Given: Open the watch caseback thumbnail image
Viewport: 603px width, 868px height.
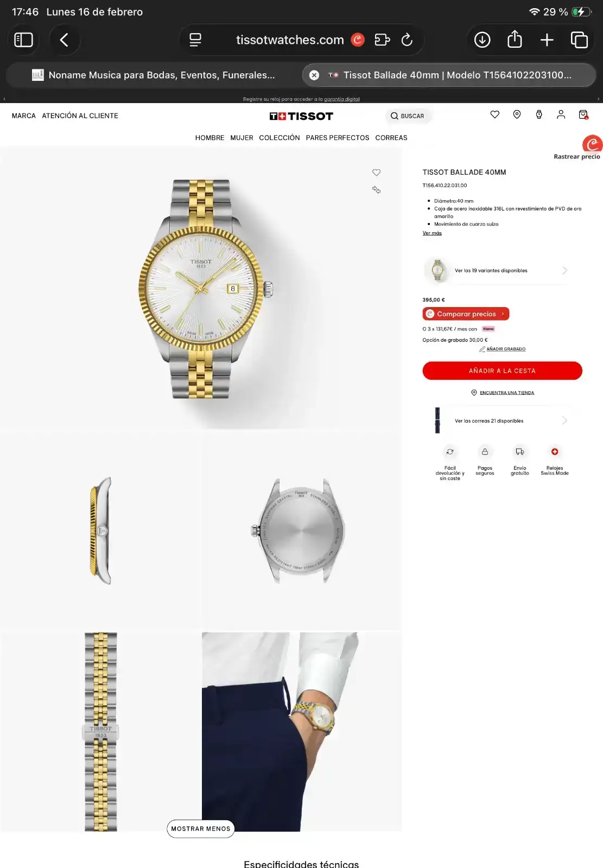Looking at the screenshot, I should [x=301, y=531].
